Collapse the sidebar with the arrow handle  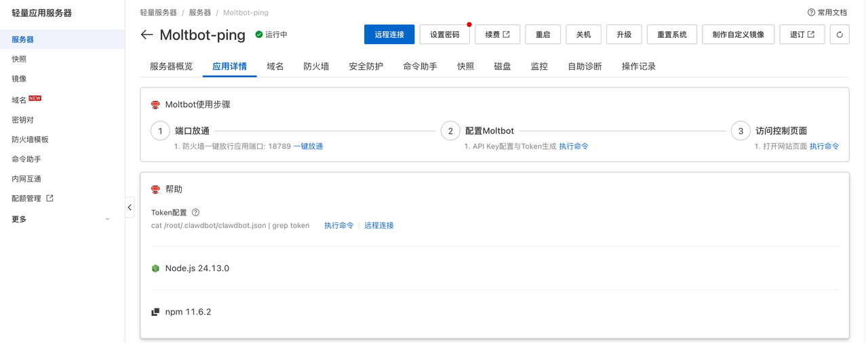coord(130,207)
